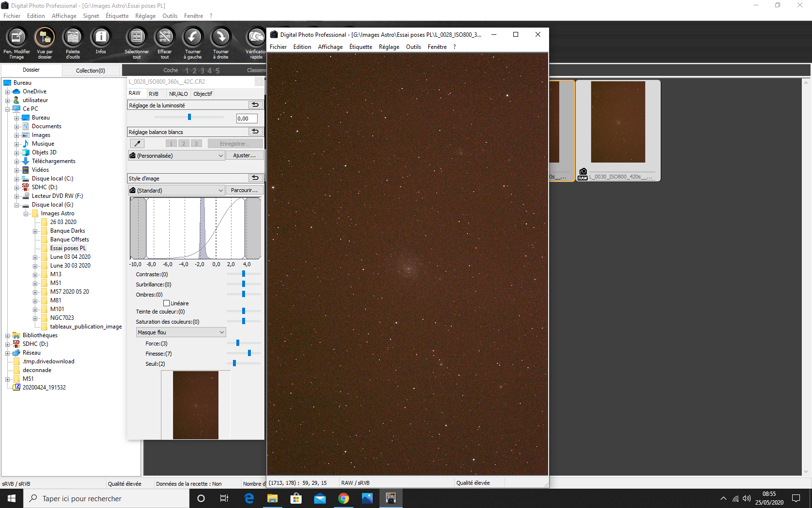The image size is (812, 508).
Task: Collapse the Ce PC tree node
Action: point(8,109)
